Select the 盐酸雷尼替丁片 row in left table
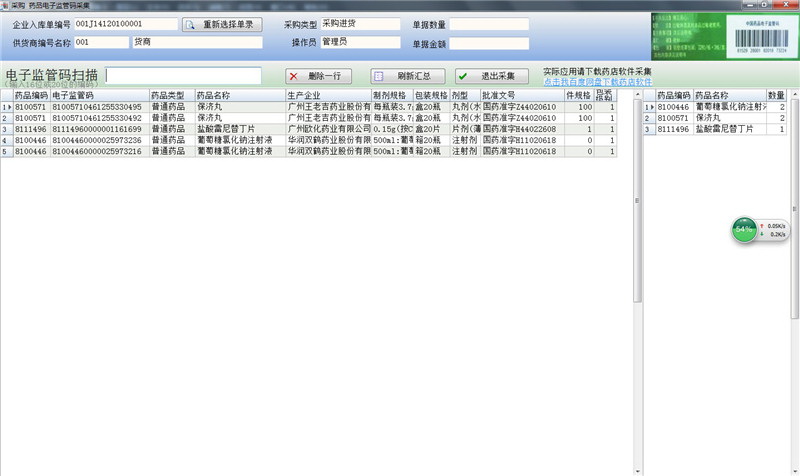Screen dimensions: 800x476 click(238, 129)
